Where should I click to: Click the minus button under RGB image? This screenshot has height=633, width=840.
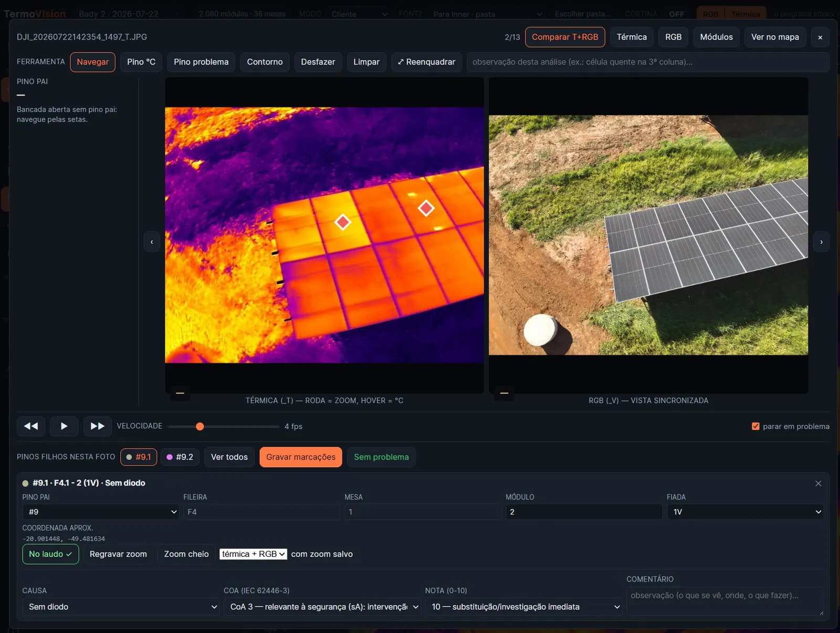point(504,392)
